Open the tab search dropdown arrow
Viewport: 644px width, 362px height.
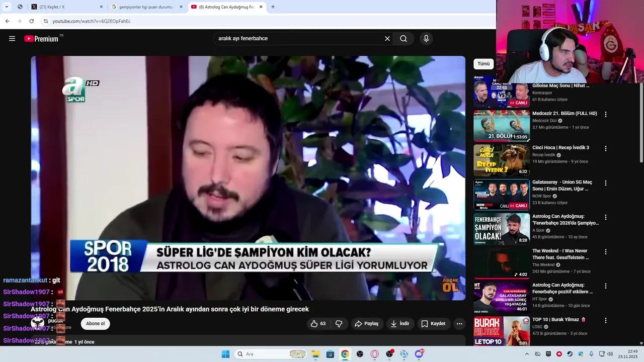click(7, 7)
